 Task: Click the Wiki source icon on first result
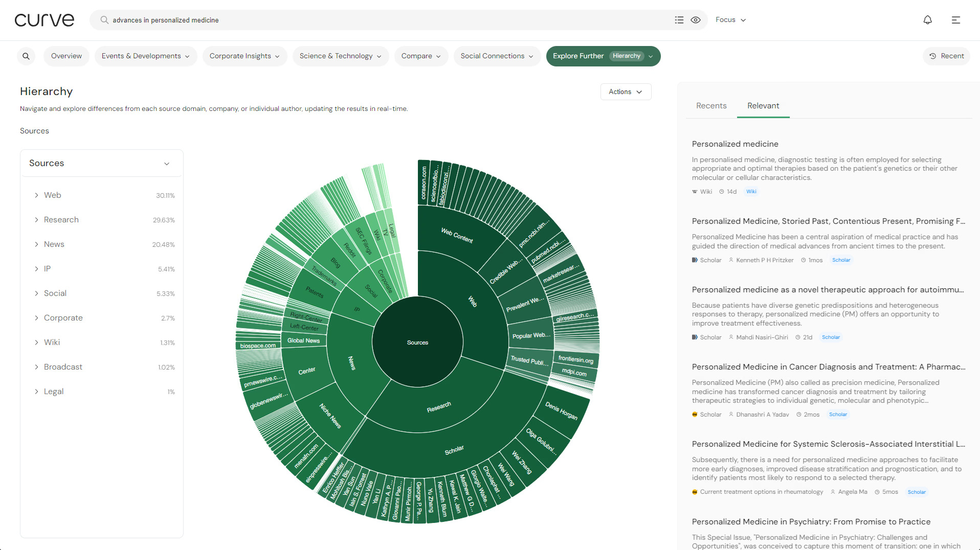point(695,192)
